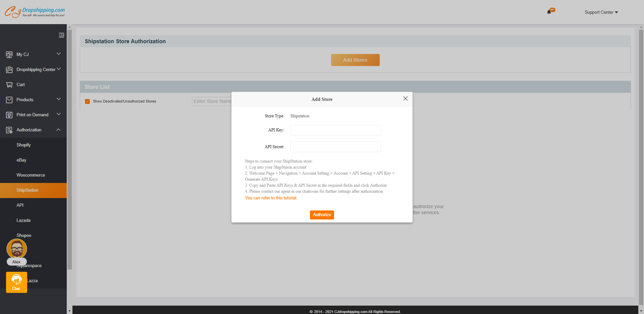
Task: Collapse the sidebar with the hamburger icon
Action: pyautogui.click(x=61, y=35)
